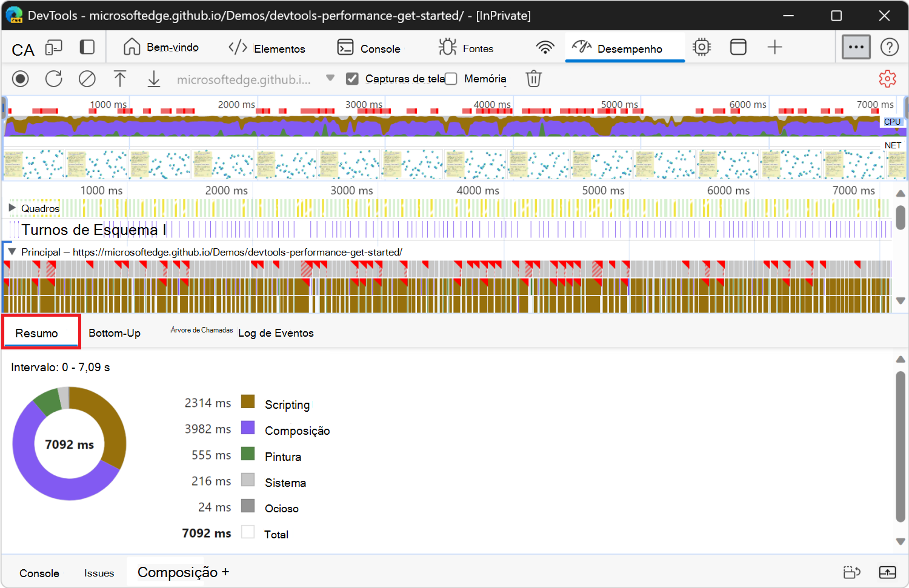Open the red capture settings gear
The image size is (909, 588).
click(x=887, y=79)
